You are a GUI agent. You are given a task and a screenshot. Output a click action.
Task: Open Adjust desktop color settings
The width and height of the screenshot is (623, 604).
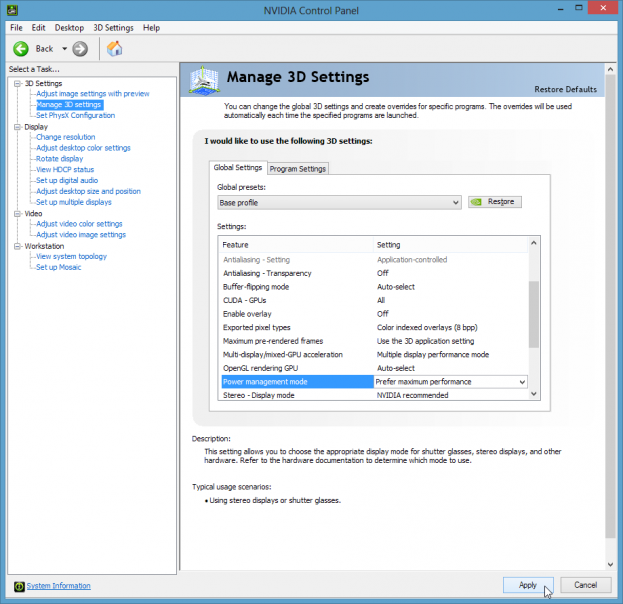pos(83,148)
